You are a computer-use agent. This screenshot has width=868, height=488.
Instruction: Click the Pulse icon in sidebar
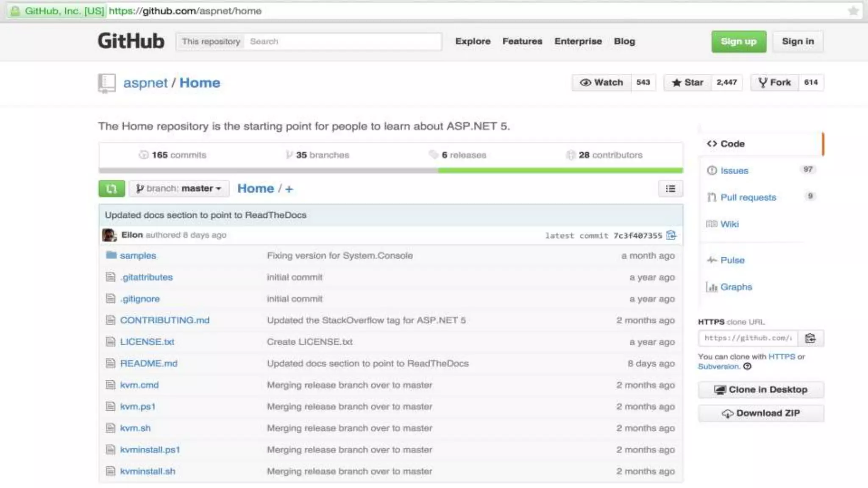point(712,260)
